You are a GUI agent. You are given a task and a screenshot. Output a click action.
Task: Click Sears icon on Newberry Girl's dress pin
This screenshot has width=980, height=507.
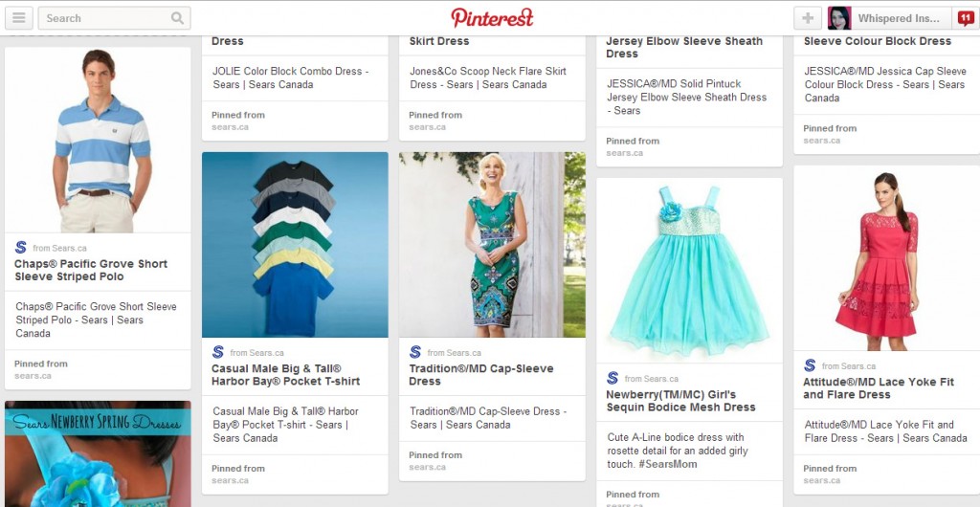(612, 378)
